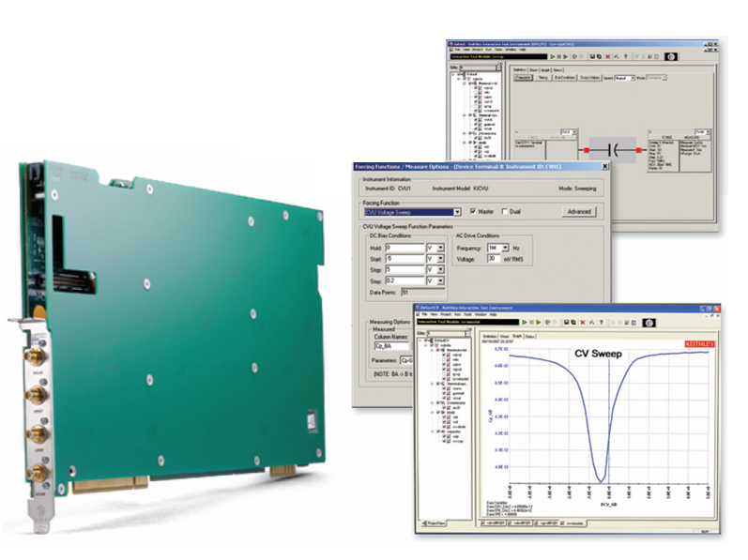Toggle the Master checkbox
The width and height of the screenshot is (748, 560).
473,212
